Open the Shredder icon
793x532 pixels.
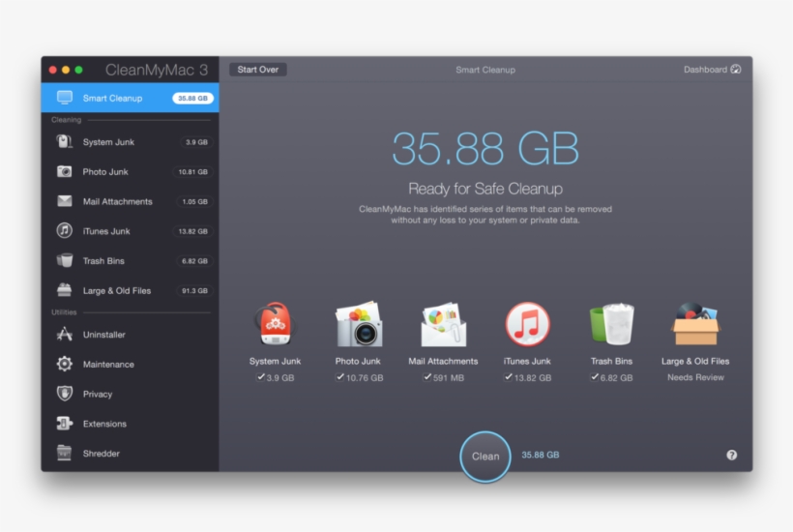64,453
